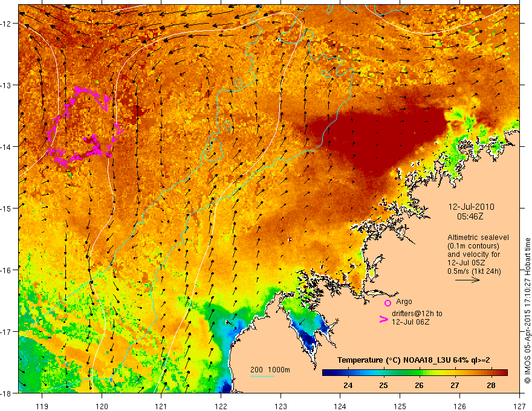Click the latitude axis label -18

tap(6, 393)
